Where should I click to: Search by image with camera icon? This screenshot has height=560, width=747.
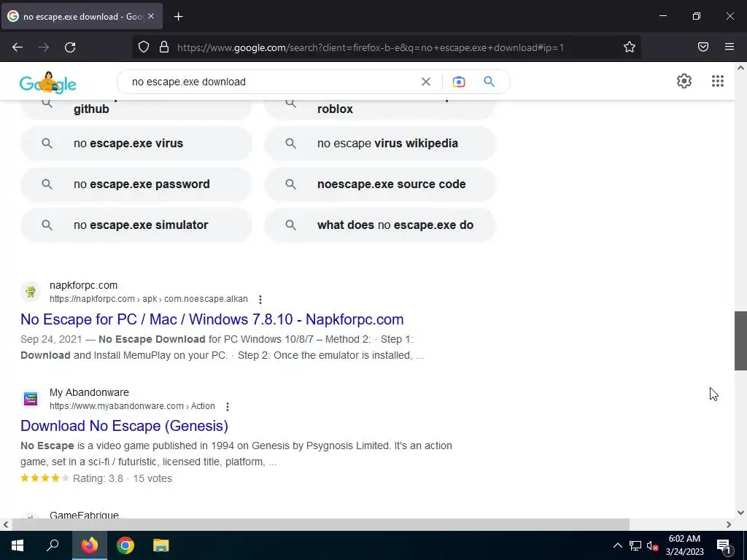tap(458, 82)
